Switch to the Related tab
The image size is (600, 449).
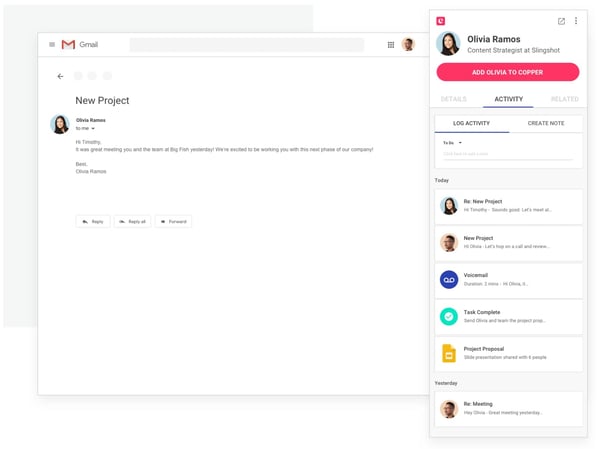pyautogui.click(x=564, y=99)
